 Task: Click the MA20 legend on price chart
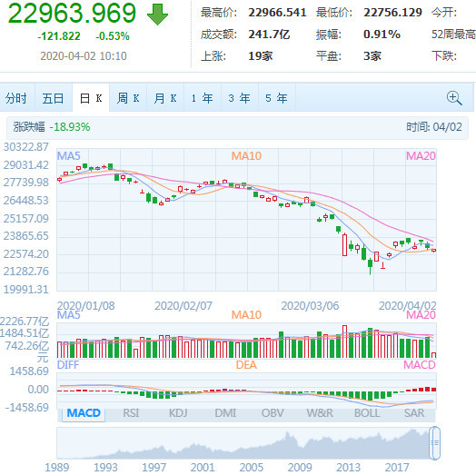(421, 156)
